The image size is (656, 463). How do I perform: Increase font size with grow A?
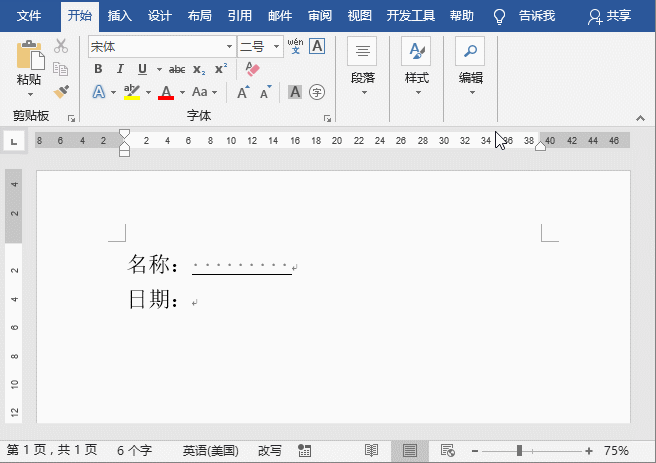click(x=243, y=92)
